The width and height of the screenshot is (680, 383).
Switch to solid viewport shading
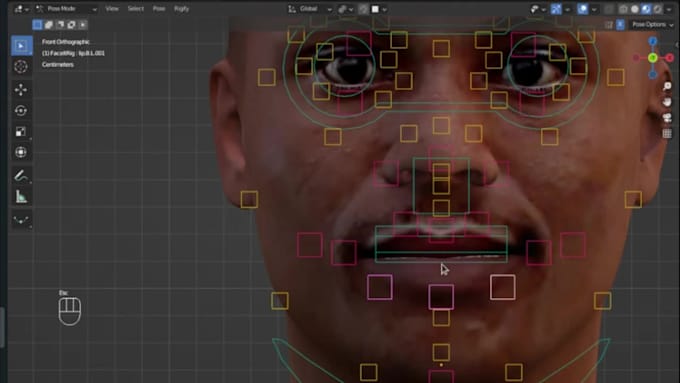635,9
